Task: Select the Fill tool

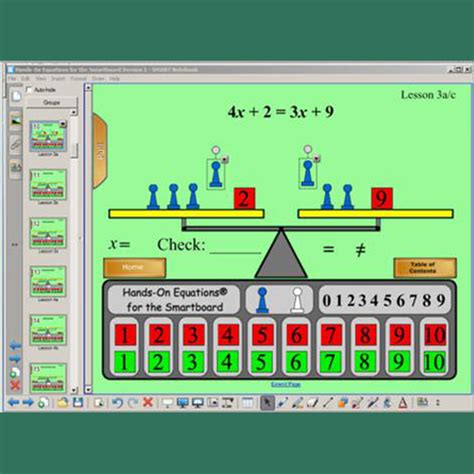Action: pyautogui.click(x=387, y=403)
